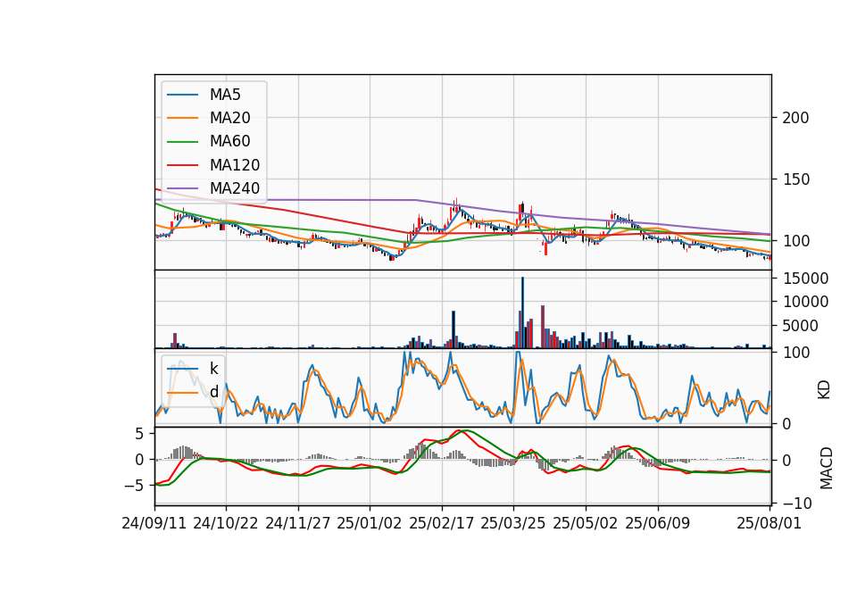Click the MA5 legend label

coord(225,95)
